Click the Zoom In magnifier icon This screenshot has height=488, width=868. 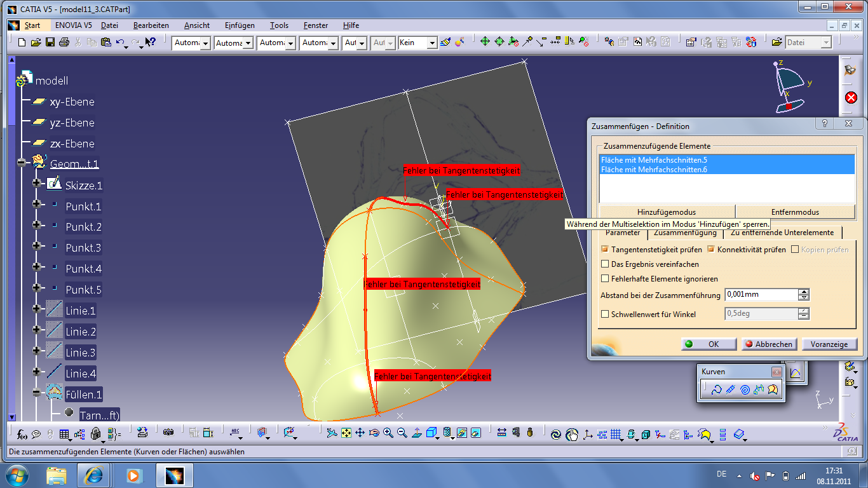click(x=388, y=433)
